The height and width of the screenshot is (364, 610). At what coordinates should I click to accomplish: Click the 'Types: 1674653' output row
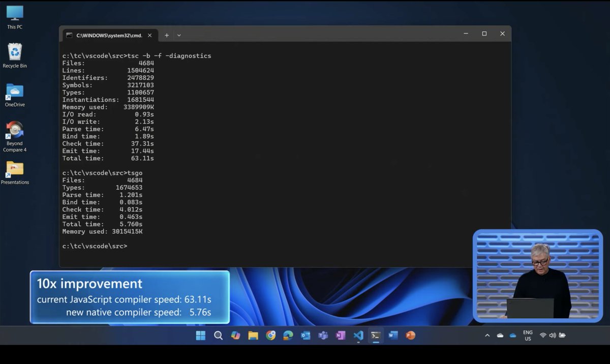tap(102, 188)
